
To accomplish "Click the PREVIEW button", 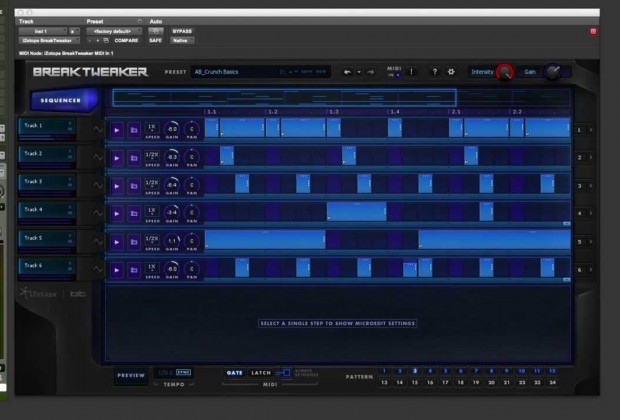I will tap(131, 375).
